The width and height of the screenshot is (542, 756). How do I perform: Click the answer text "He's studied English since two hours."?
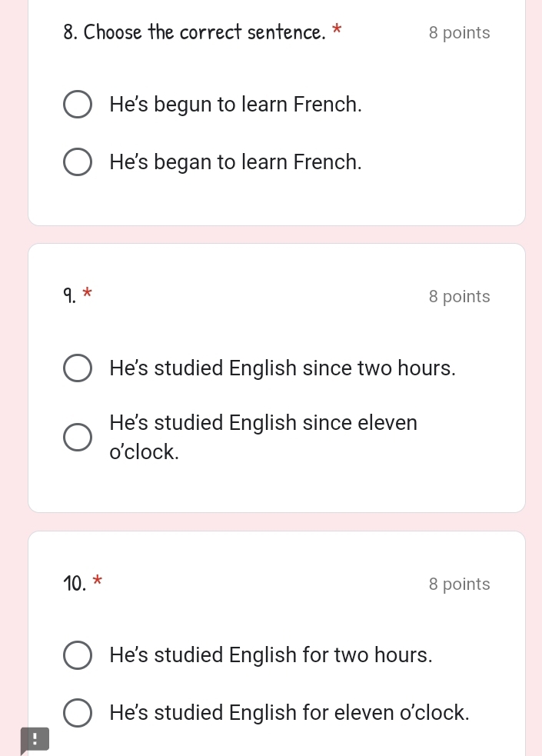pyautogui.click(x=282, y=368)
